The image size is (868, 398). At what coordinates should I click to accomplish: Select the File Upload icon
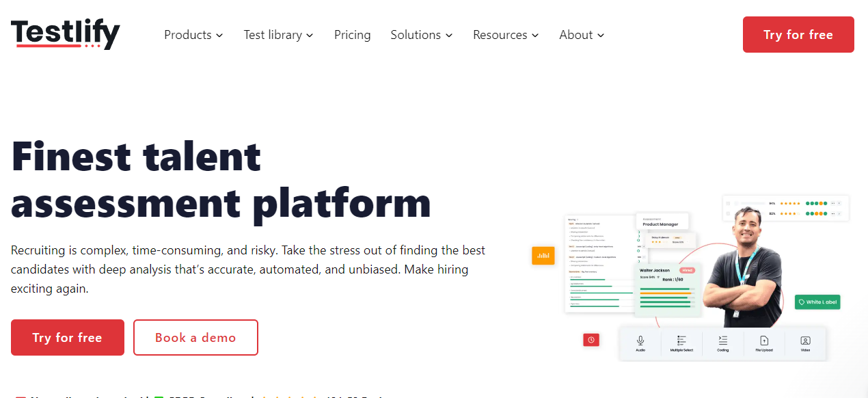(x=764, y=340)
